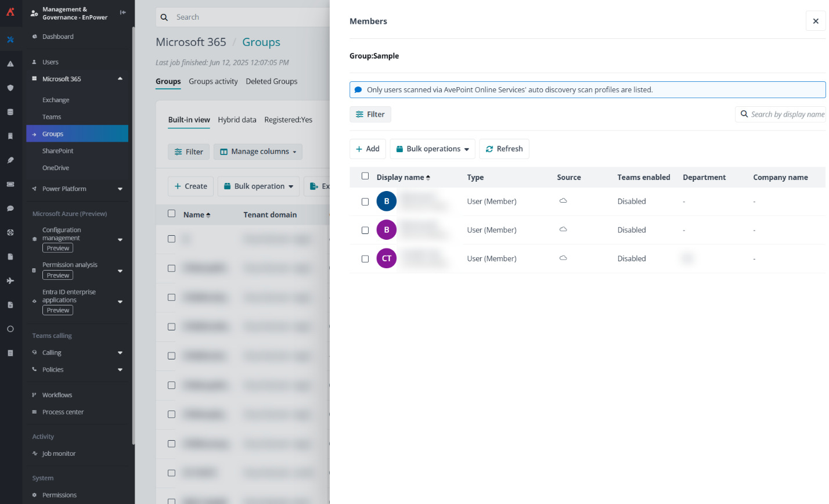Close the Members panel
829x504 pixels.
[x=815, y=21]
